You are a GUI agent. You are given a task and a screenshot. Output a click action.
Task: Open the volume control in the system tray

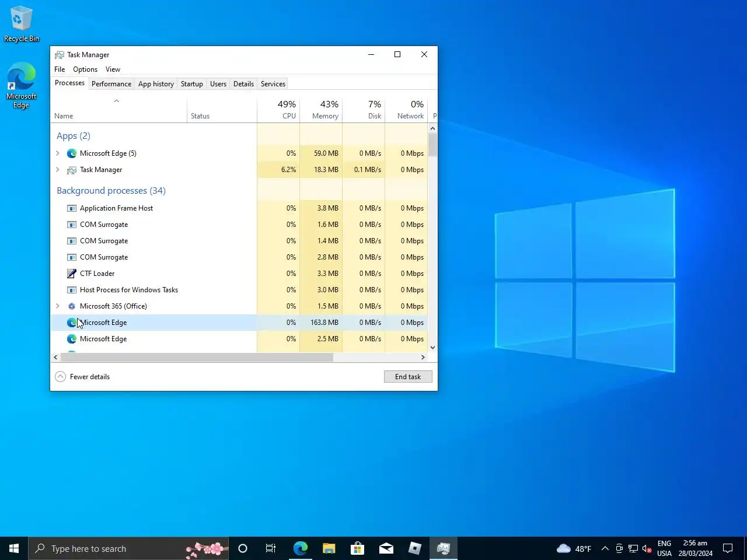point(647,548)
